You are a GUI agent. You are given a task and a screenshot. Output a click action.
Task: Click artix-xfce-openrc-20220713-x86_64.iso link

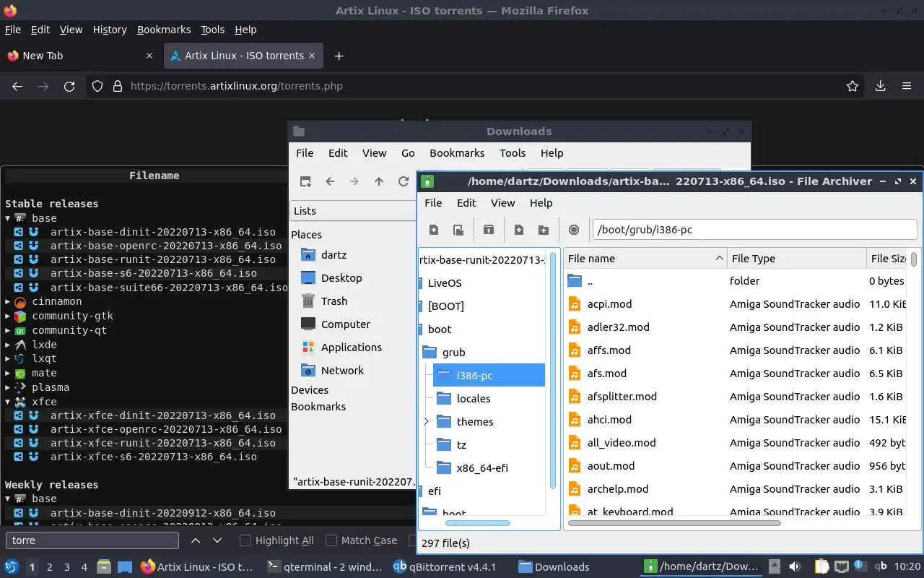coord(166,429)
